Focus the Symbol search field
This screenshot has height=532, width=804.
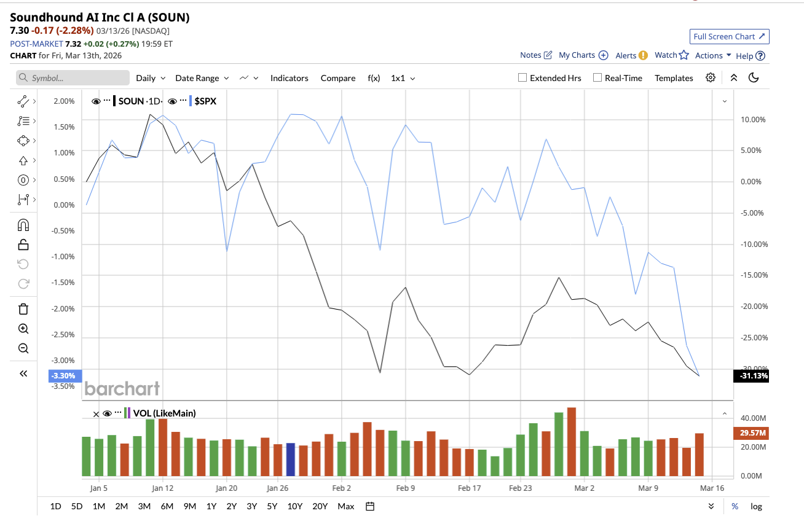[73, 78]
